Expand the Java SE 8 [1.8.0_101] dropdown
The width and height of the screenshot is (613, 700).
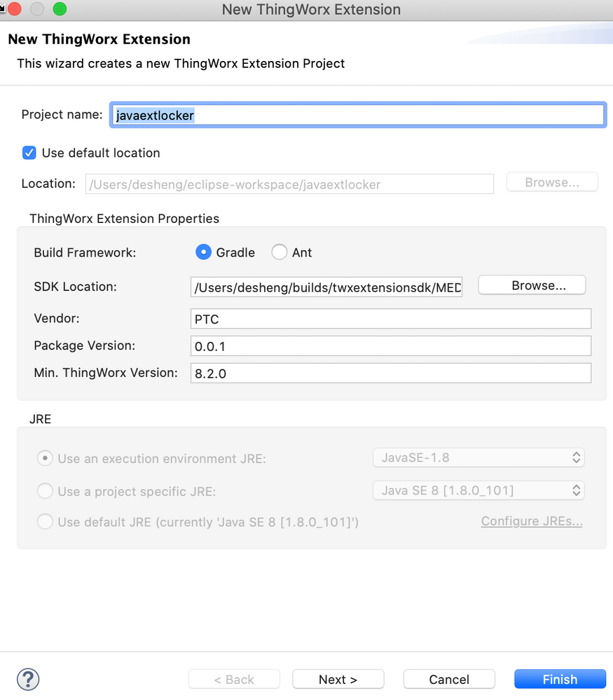coord(478,490)
